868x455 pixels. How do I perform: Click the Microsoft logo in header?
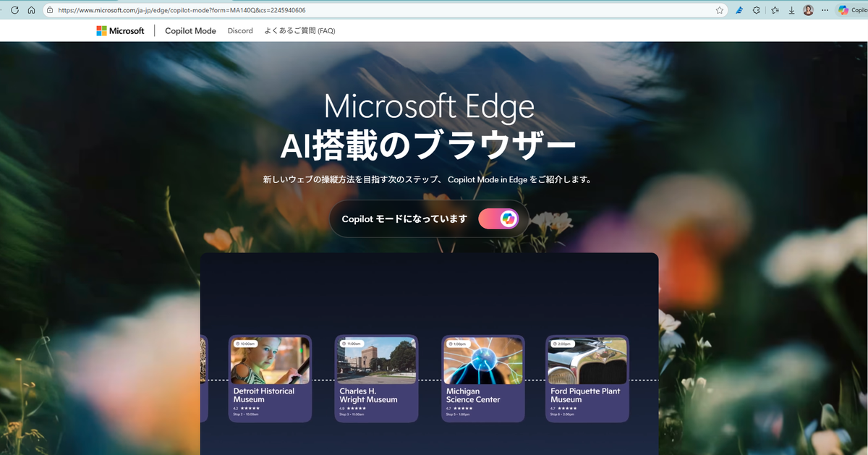tap(120, 31)
